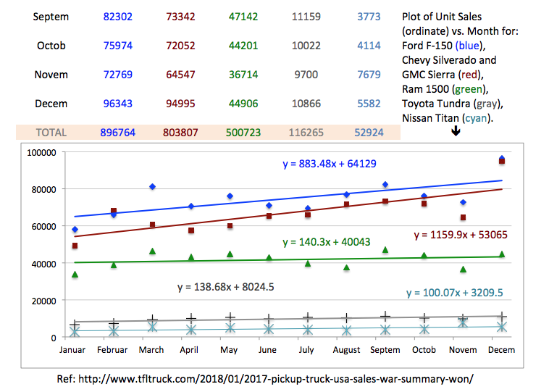This screenshot has width=549, height=392.
Task: Click the gray value 10022
Action: [306, 46]
